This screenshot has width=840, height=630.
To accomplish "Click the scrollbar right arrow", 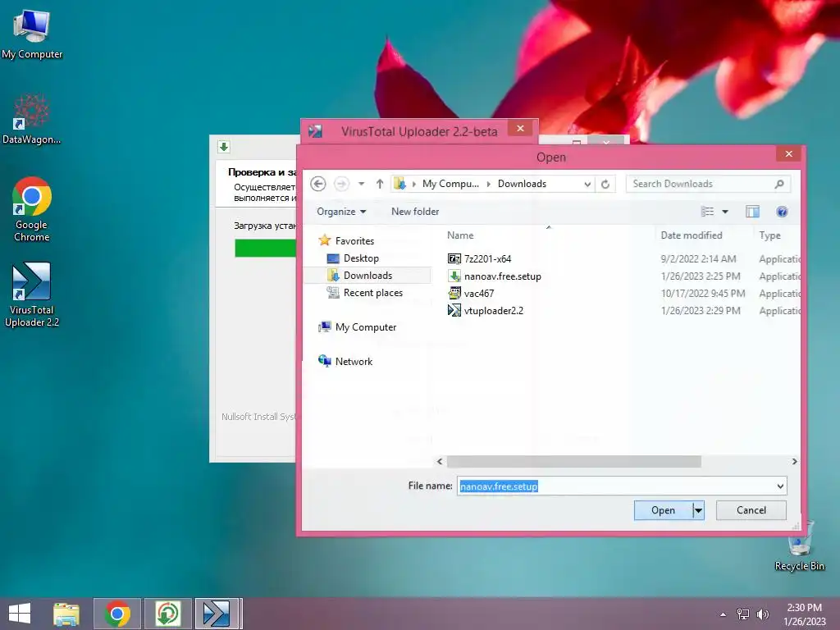I will 794,461.
